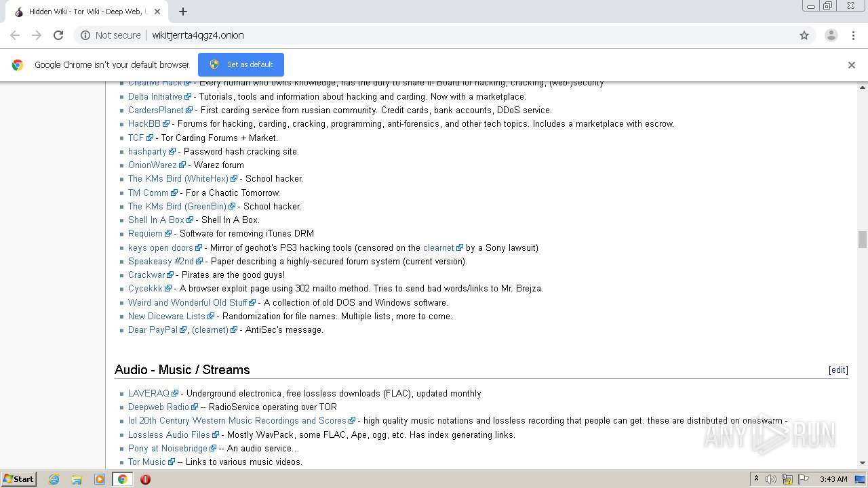This screenshot has width=868, height=488.
Task: Open the Action Center flag icon
Action: tap(803, 479)
